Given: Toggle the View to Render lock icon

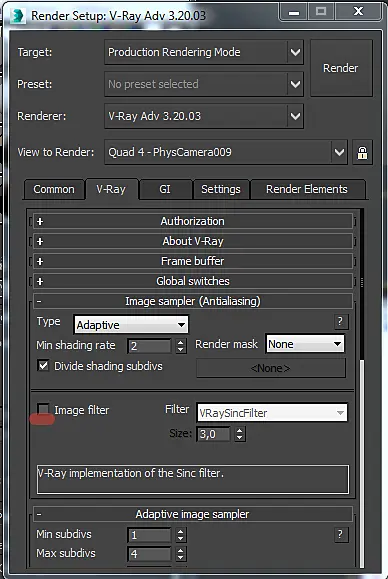Looking at the screenshot, I should coord(362,152).
